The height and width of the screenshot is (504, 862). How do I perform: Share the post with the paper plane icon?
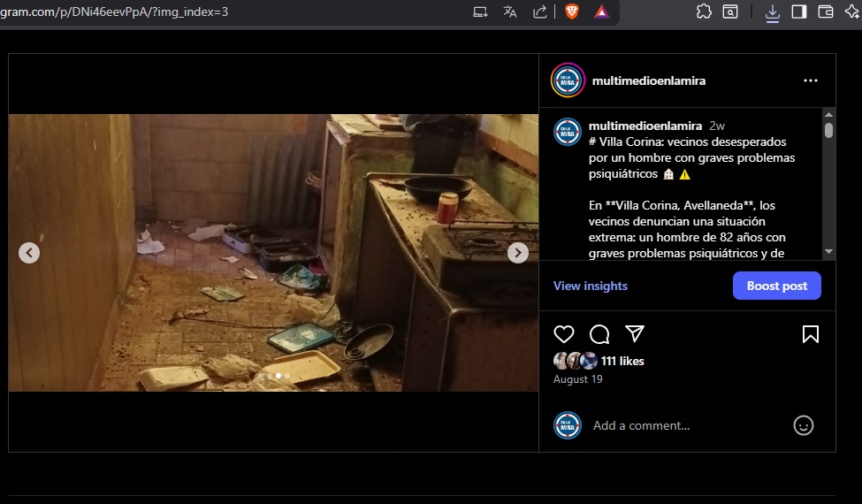[x=635, y=333]
